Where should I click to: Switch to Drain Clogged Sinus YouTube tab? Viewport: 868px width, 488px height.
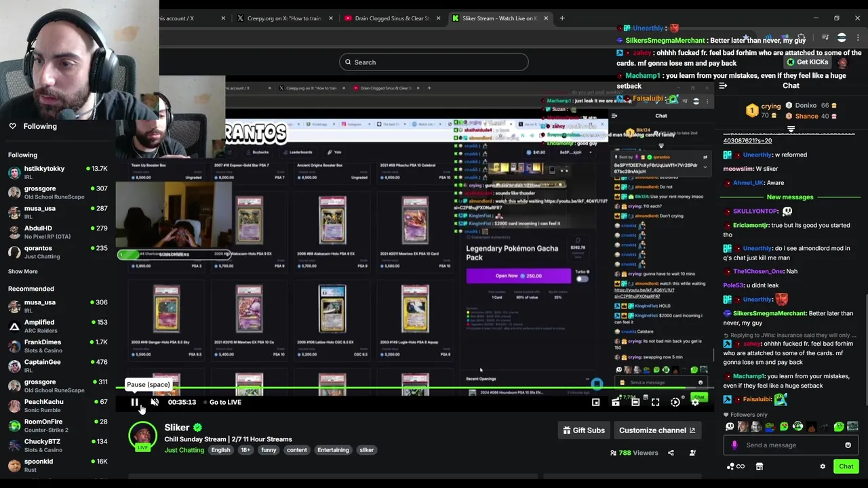tap(392, 18)
